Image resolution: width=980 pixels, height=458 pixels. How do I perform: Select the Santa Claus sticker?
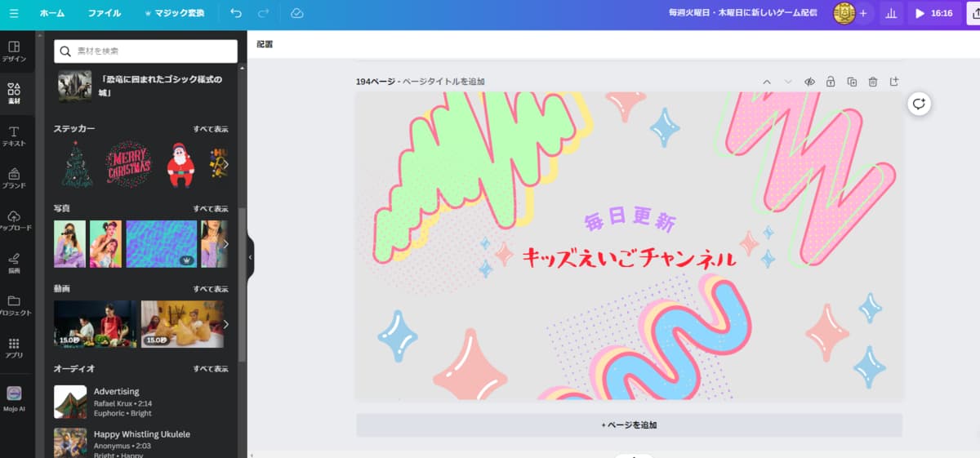pos(180,165)
